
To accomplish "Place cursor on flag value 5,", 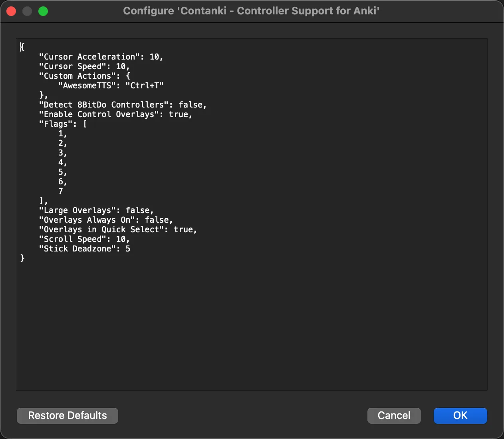I will click(x=63, y=172).
